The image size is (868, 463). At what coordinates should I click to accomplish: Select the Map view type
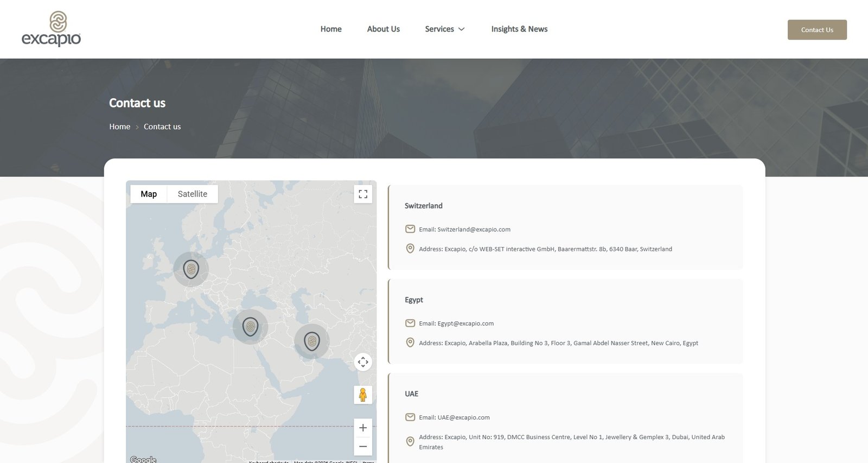coord(149,194)
